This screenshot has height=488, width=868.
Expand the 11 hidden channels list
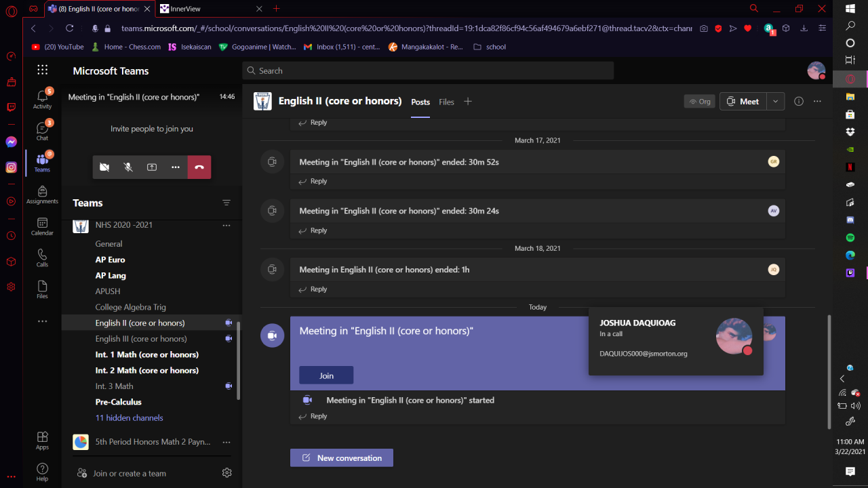130,418
